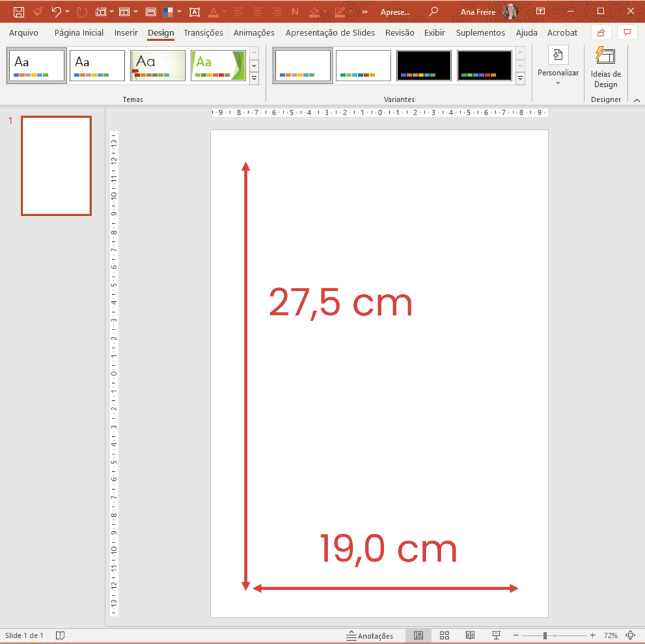Screen dimensions: 645x644
Task: Fit slide to current window
Action: click(x=631, y=635)
